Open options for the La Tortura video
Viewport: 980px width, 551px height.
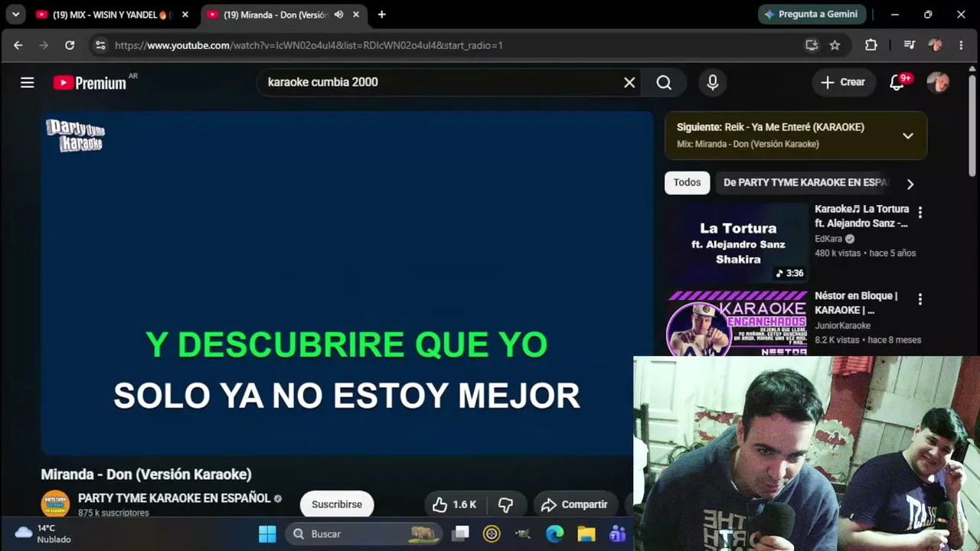(920, 213)
